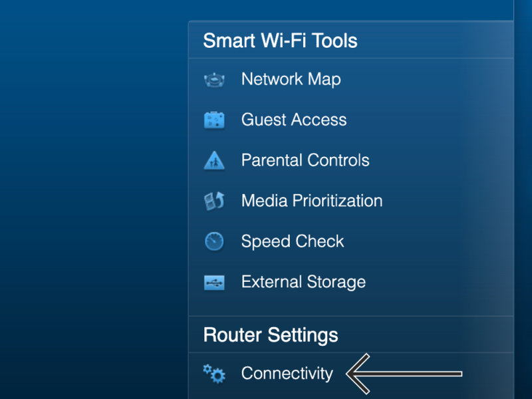Viewport: 532px width, 399px height.
Task: Click the Guest Access menu entry
Action: [x=293, y=120]
